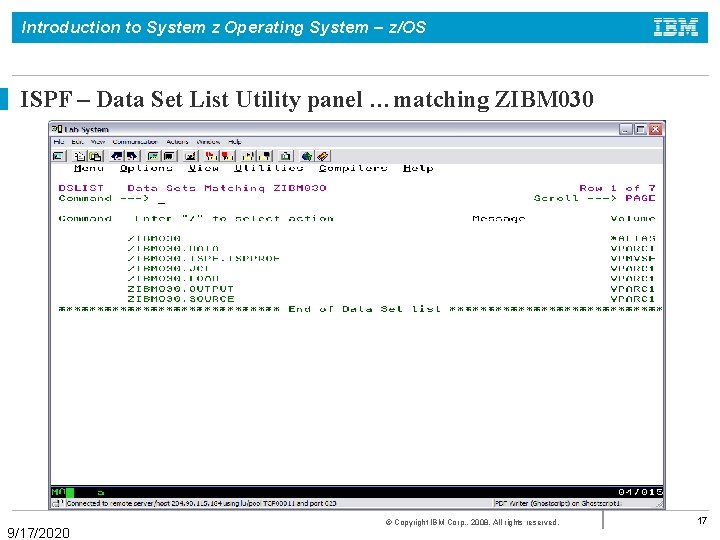This screenshot has height=540, width=720.
Task: Click the Lab System title bar icon
Action: pyautogui.click(x=56, y=129)
